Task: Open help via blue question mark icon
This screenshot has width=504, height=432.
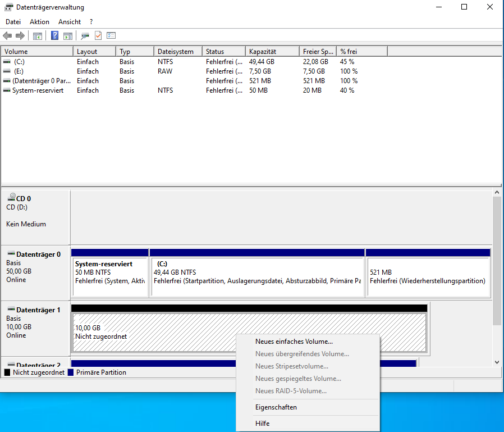Action: [x=54, y=36]
